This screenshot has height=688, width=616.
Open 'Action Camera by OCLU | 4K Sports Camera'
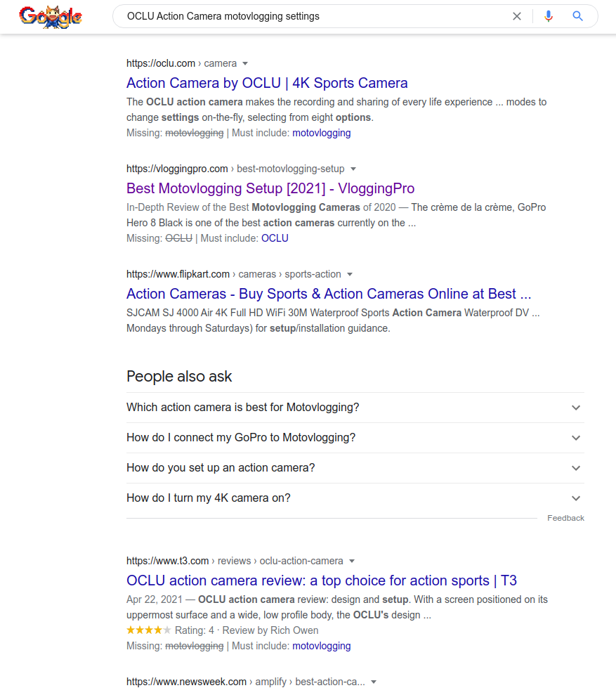point(267,83)
